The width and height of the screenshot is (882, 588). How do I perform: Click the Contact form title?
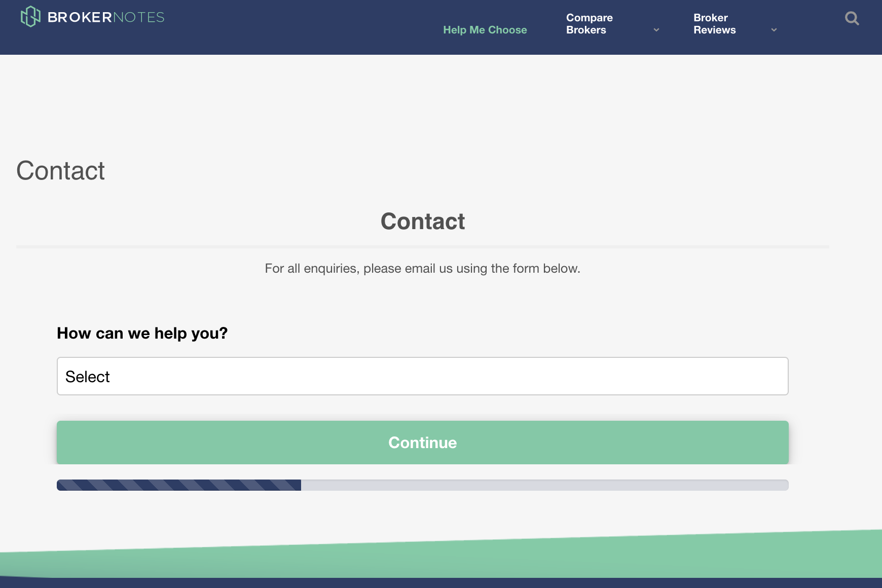422,221
